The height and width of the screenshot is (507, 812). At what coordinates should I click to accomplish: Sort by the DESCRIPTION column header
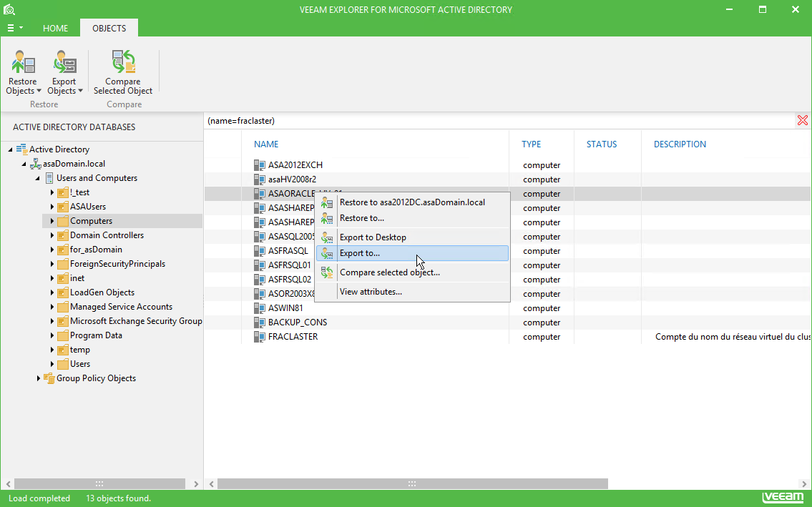[680, 144]
